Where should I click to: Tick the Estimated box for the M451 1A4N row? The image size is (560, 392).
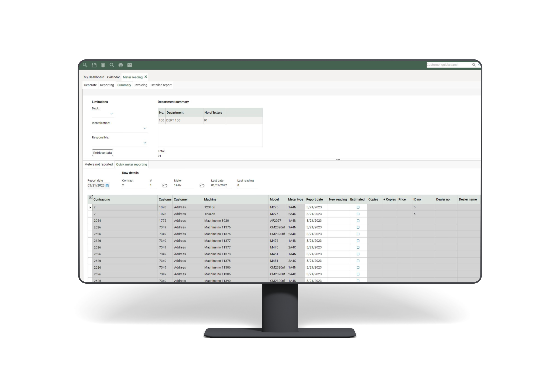[x=358, y=254]
